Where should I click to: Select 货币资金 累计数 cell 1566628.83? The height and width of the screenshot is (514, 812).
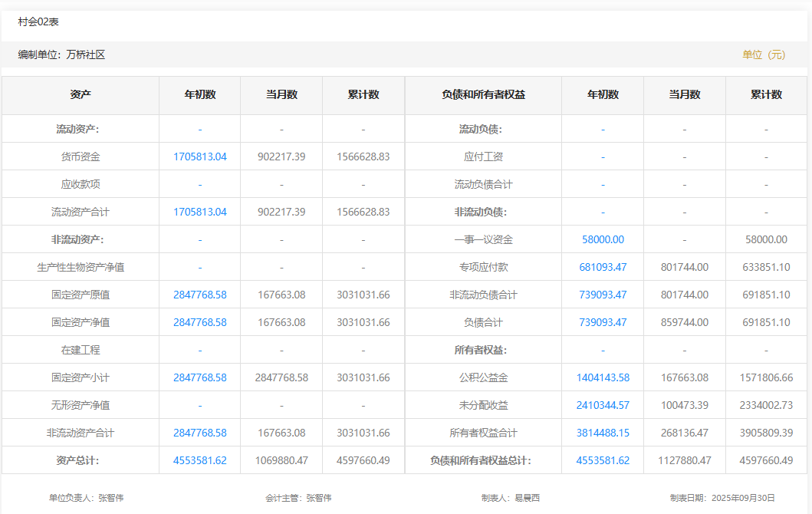(363, 157)
